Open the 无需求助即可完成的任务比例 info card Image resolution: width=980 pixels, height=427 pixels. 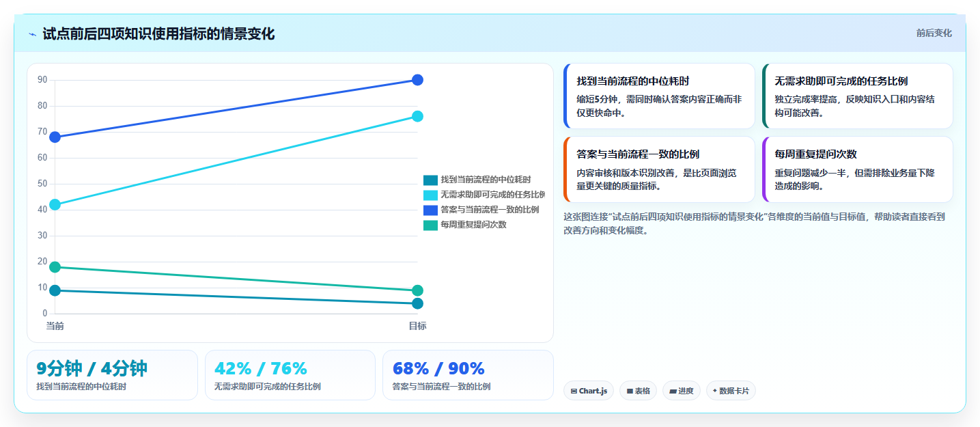click(857, 96)
